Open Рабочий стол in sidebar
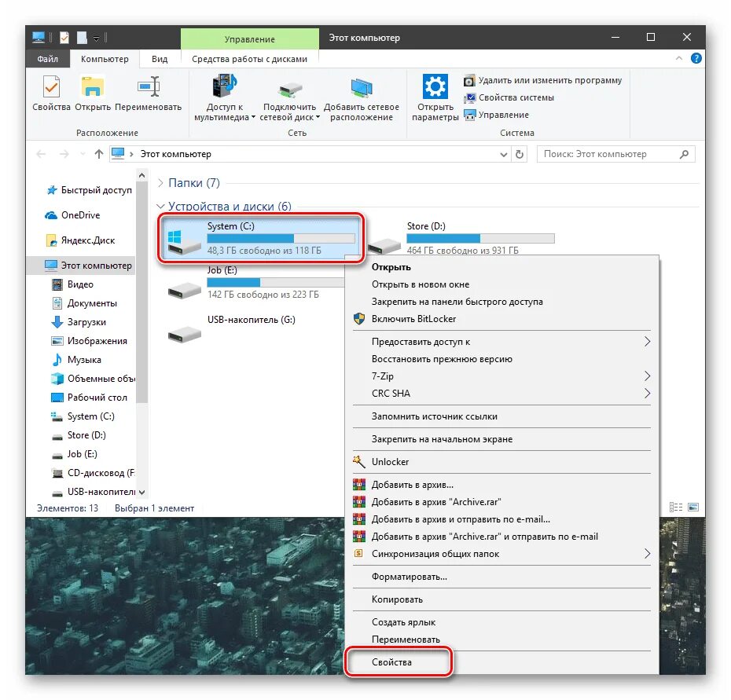Image resolution: width=731 pixels, height=700 pixels. coord(89,398)
